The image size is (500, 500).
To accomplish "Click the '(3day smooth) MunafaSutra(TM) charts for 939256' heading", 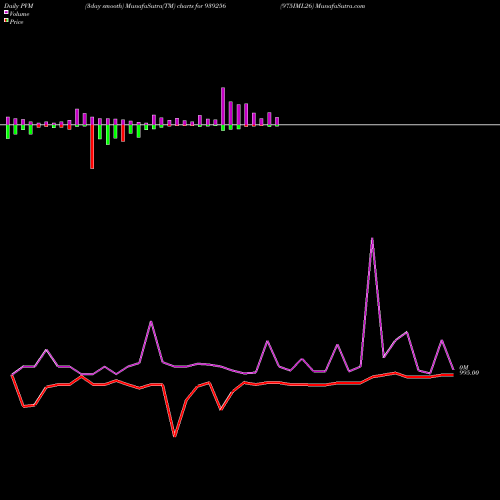I will pyautogui.click(x=155, y=6).
